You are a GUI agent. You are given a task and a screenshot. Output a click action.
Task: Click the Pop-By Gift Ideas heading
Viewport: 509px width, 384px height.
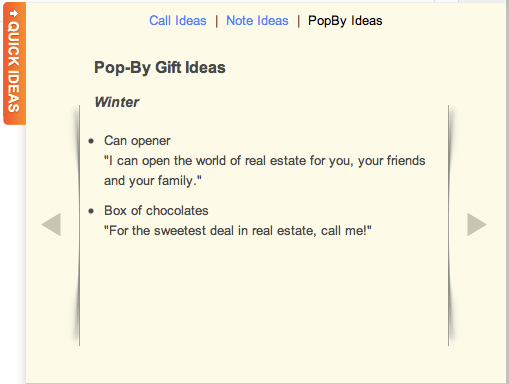[x=160, y=68]
